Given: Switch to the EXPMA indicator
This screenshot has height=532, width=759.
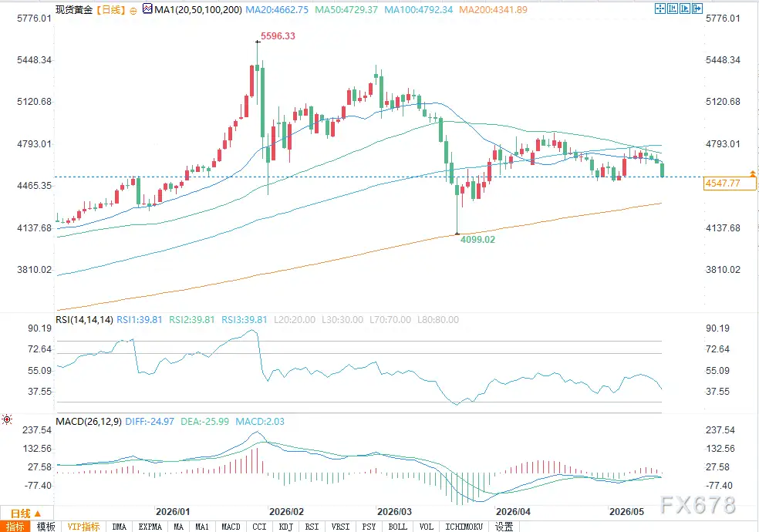Looking at the screenshot, I should [150, 526].
